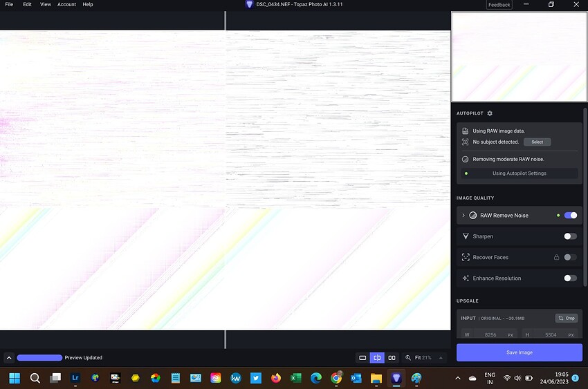Viewport: 588px width, 389px height.
Task: Switch to single image view
Action: point(362,358)
